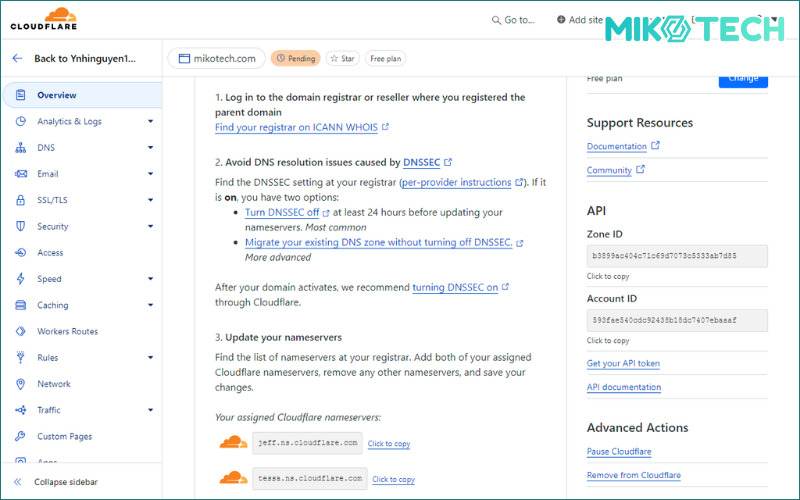Expand the Rules submenu arrow

(x=151, y=357)
